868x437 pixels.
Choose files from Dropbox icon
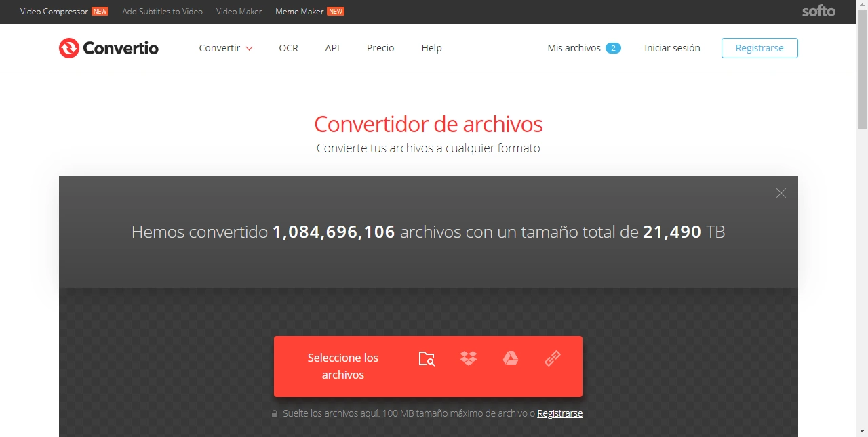pos(469,358)
